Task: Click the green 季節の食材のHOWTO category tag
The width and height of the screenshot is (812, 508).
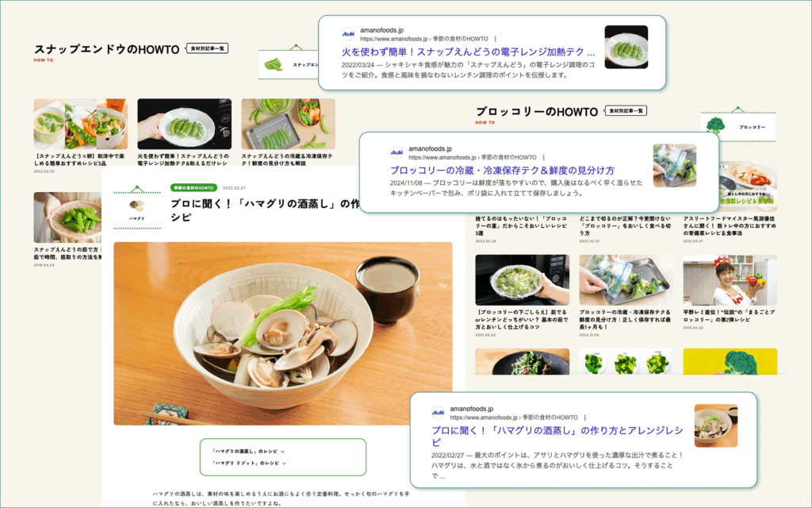Action: click(x=193, y=188)
